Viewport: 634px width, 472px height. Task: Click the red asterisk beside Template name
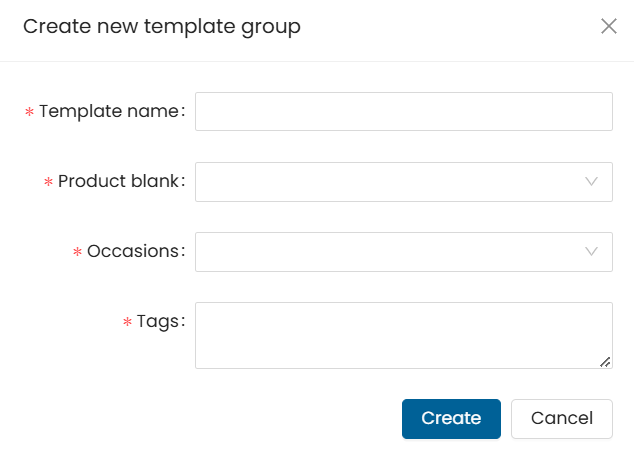pyautogui.click(x=29, y=113)
